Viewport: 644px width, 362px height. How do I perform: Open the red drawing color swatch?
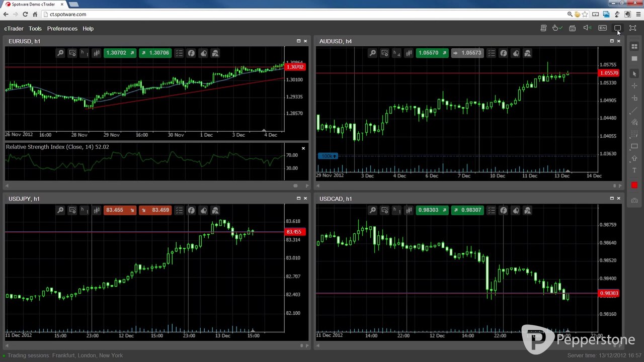(x=634, y=186)
